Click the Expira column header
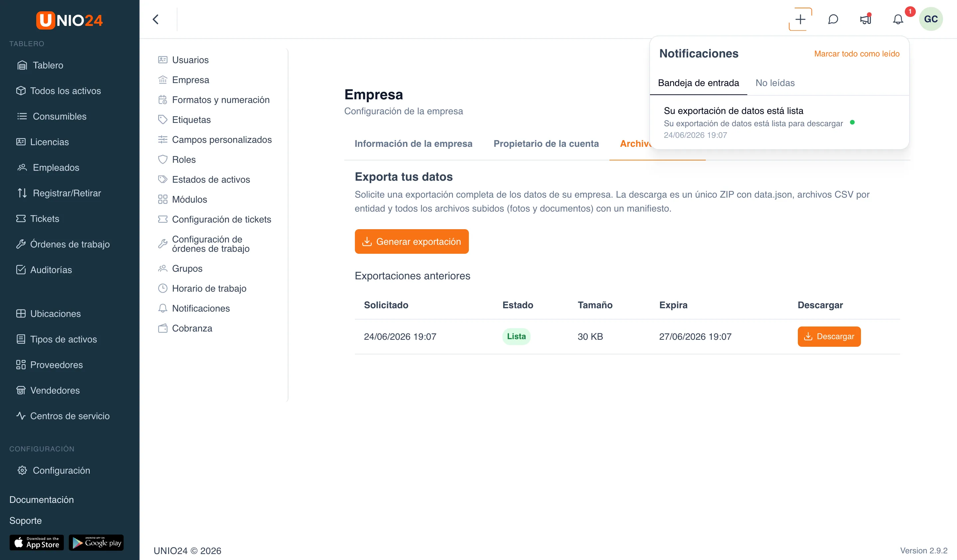 pyautogui.click(x=673, y=305)
